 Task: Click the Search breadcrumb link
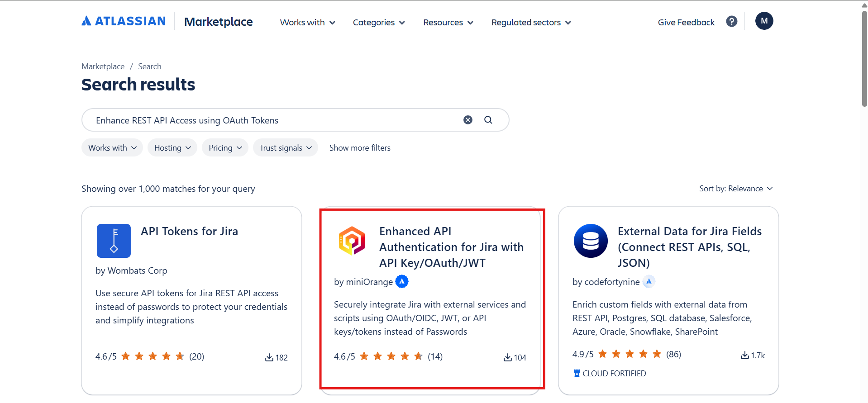click(x=150, y=66)
